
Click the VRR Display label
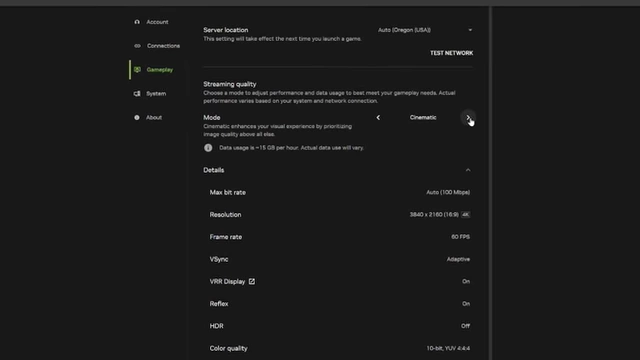pos(227,281)
